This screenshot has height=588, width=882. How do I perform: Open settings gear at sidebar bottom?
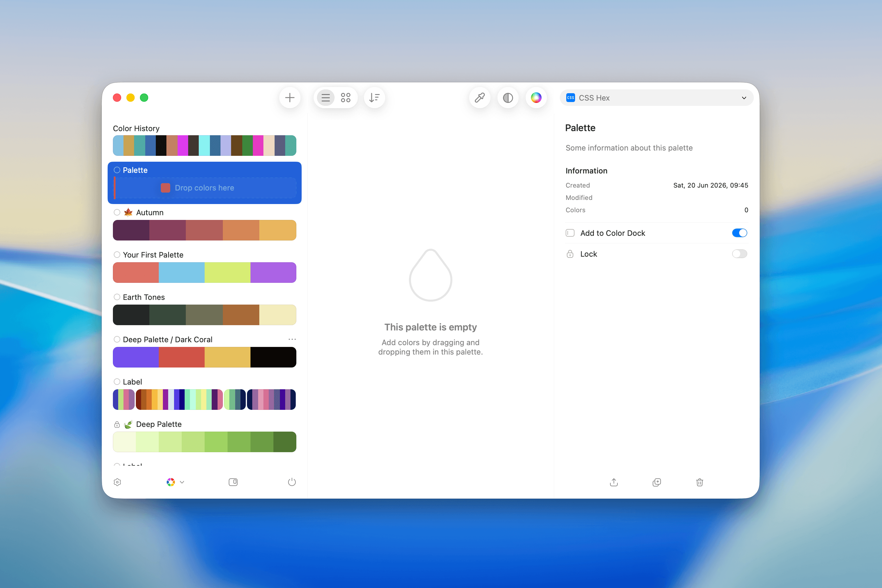point(117,482)
